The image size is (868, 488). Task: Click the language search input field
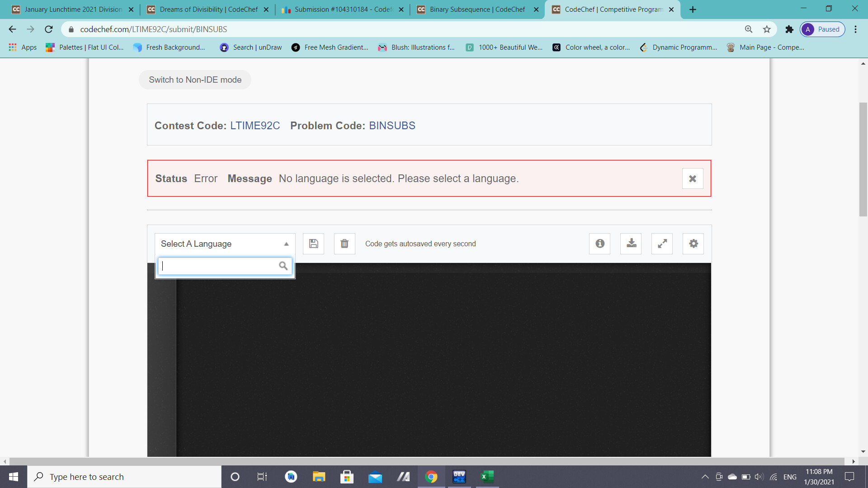(x=219, y=266)
